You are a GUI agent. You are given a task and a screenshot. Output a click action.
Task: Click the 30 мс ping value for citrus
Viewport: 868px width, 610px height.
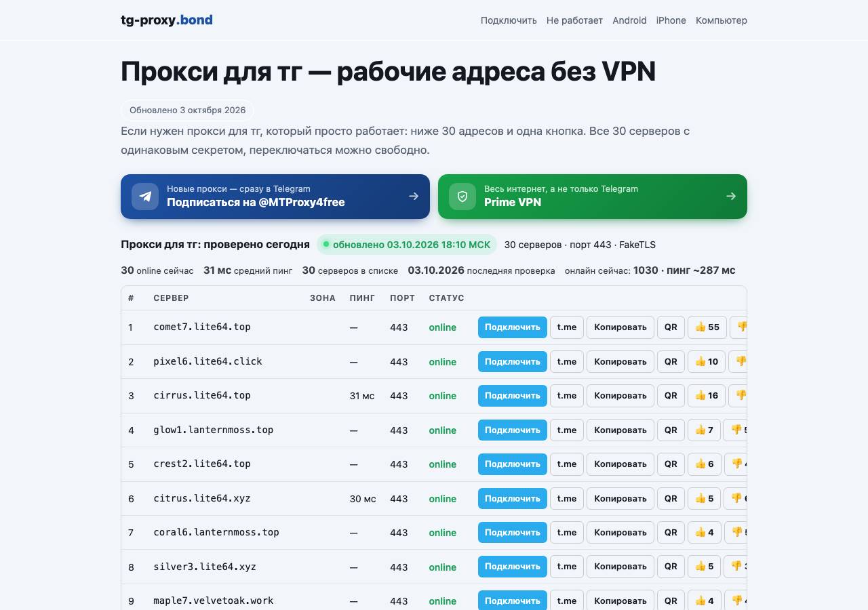[x=363, y=499]
